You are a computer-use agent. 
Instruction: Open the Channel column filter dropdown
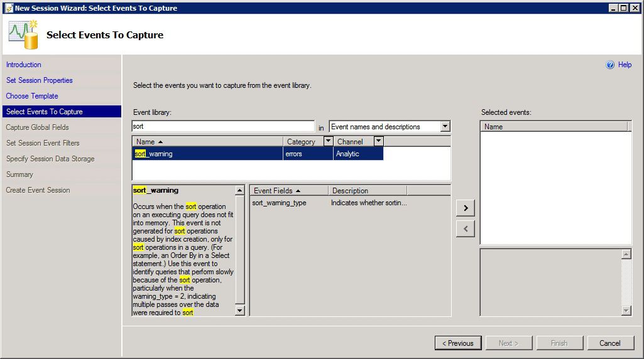click(379, 141)
